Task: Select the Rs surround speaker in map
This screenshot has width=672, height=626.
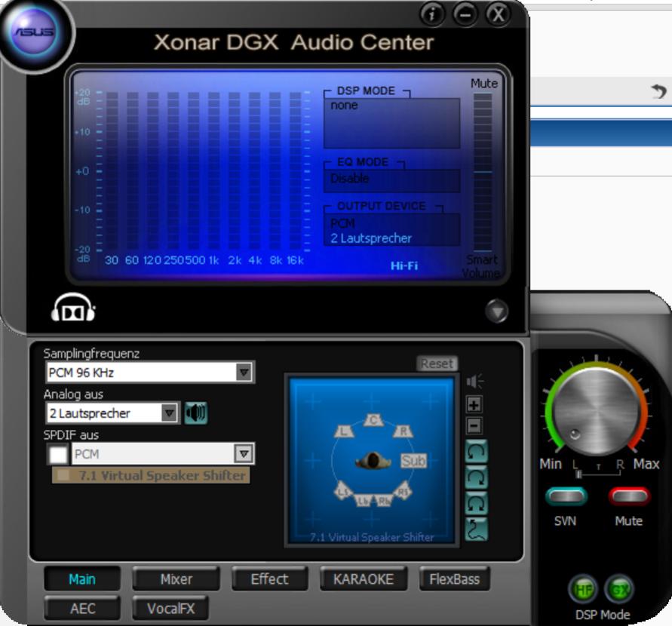Action: (403, 492)
